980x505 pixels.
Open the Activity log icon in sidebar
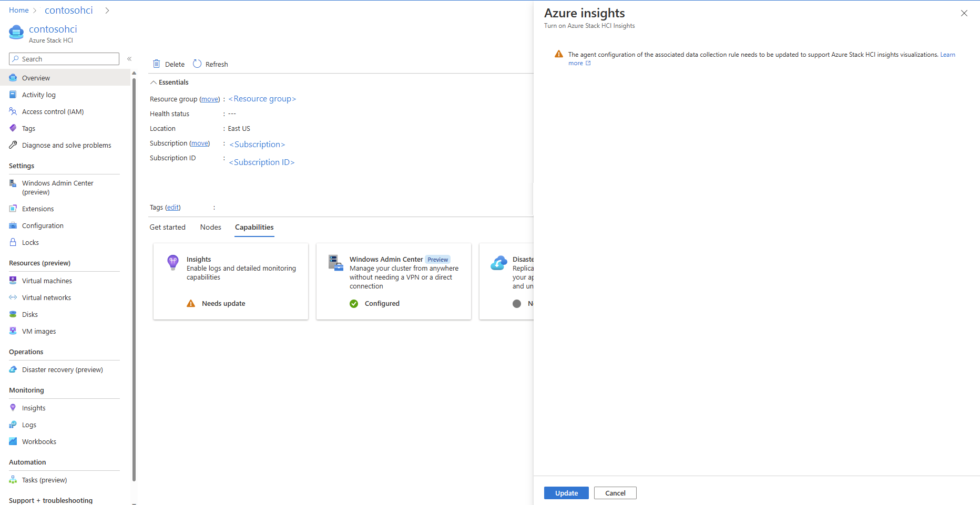(13, 95)
